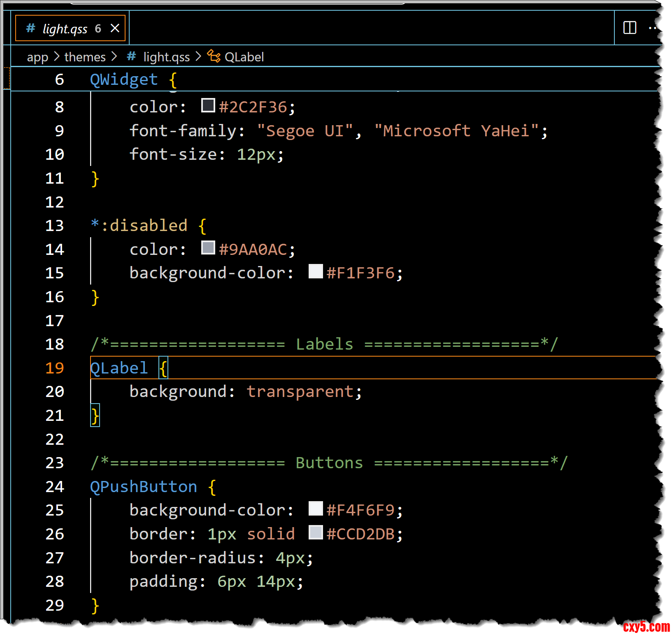Open the More Actions ellipsis menu
The height and width of the screenshot is (635, 672).
653,28
